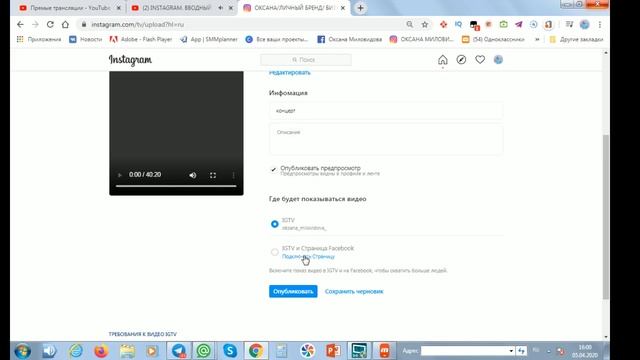Open the Приложения apps bookmark
The height and width of the screenshot is (360, 640).
tap(39, 39)
